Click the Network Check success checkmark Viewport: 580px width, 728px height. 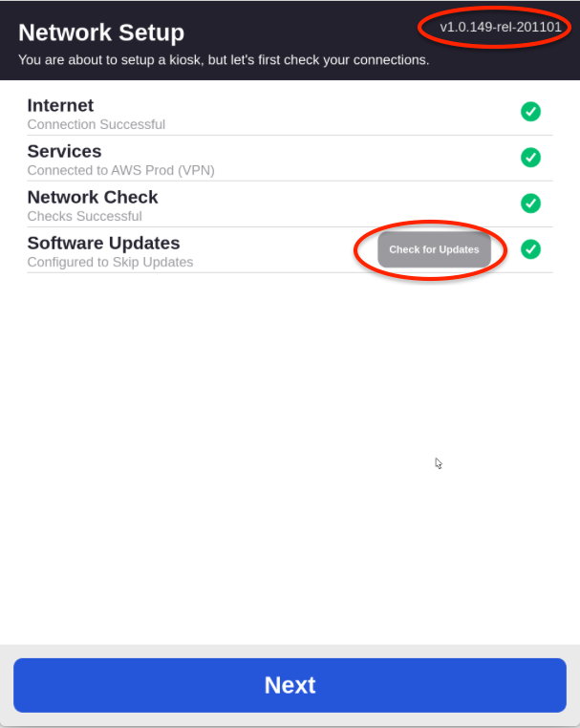pyautogui.click(x=530, y=203)
